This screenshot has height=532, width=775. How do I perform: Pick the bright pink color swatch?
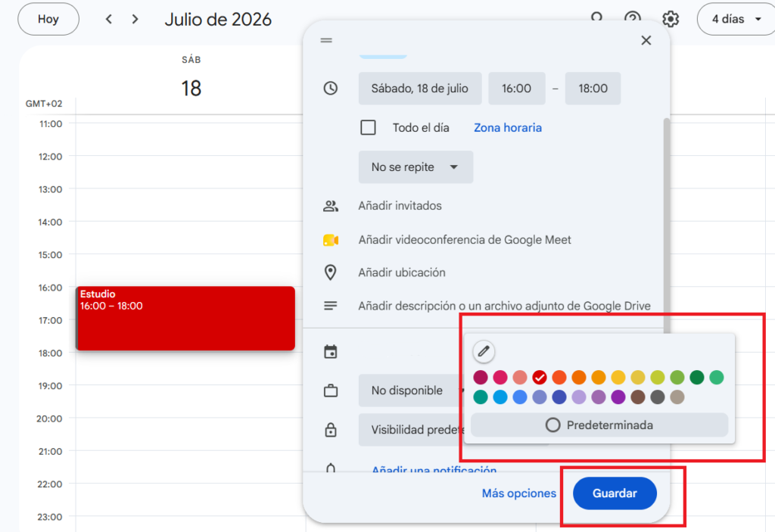tap(500, 378)
